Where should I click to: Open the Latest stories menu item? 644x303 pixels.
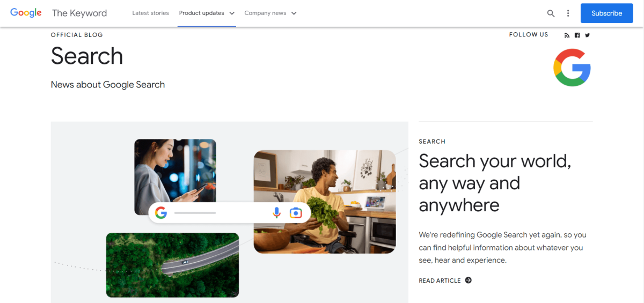tap(150, 13)
